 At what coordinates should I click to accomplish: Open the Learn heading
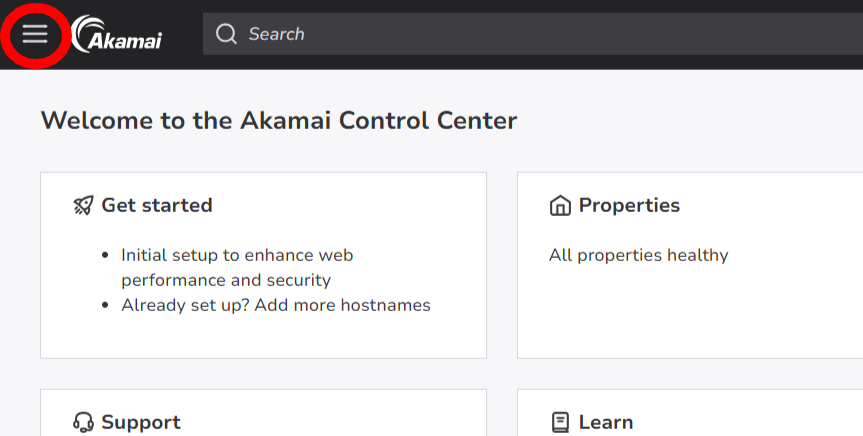click(x=605, y=422)
